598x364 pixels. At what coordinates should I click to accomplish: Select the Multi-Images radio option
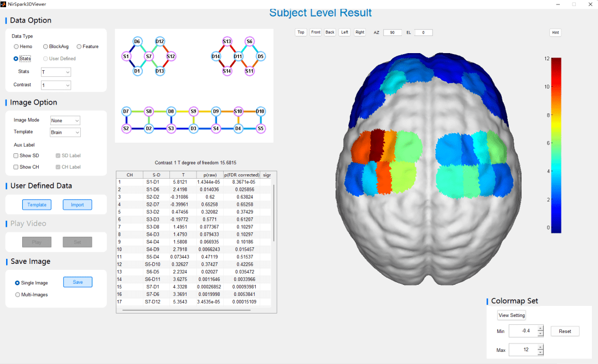click(x=18, y=295)
